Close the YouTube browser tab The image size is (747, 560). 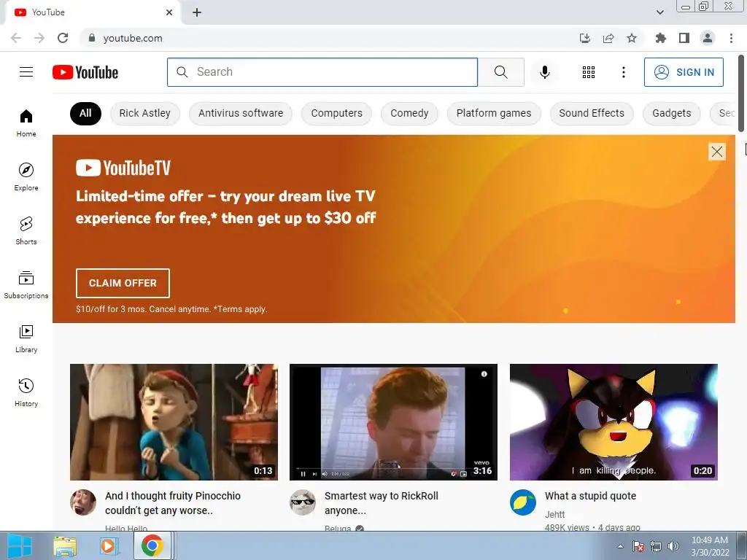[x=169, y=12]
